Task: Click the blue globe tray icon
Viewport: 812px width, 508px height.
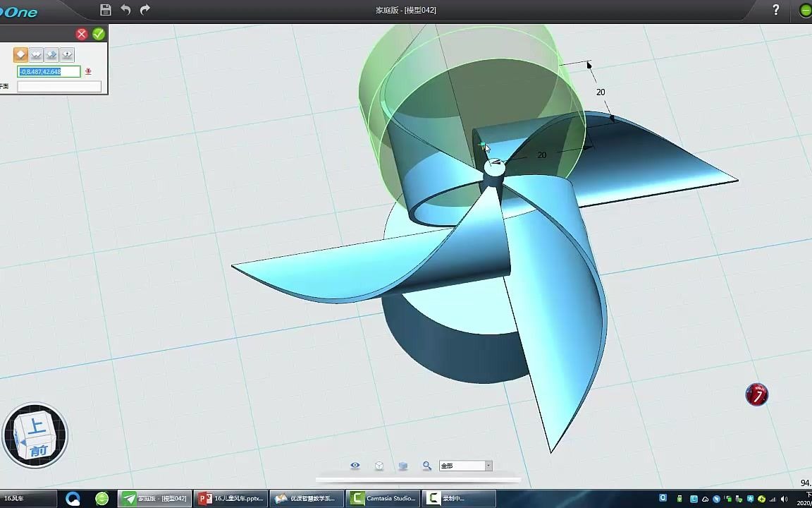Action: [x=717, y=499]
